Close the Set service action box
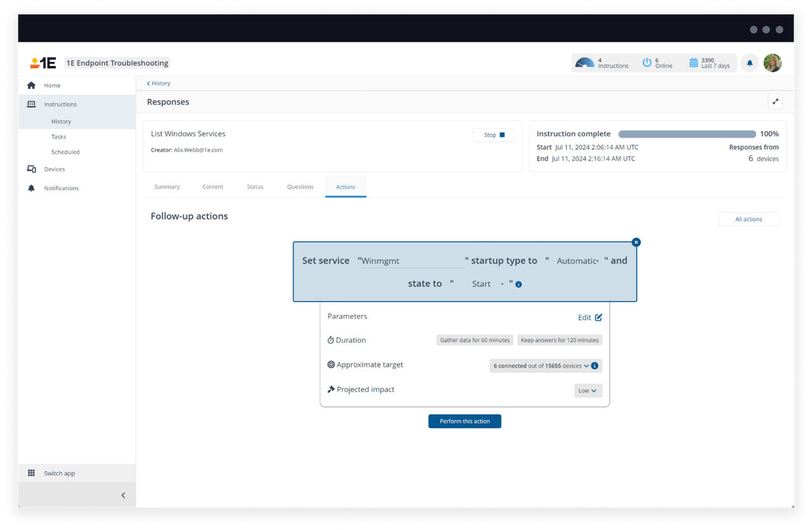 click(636, 242)
